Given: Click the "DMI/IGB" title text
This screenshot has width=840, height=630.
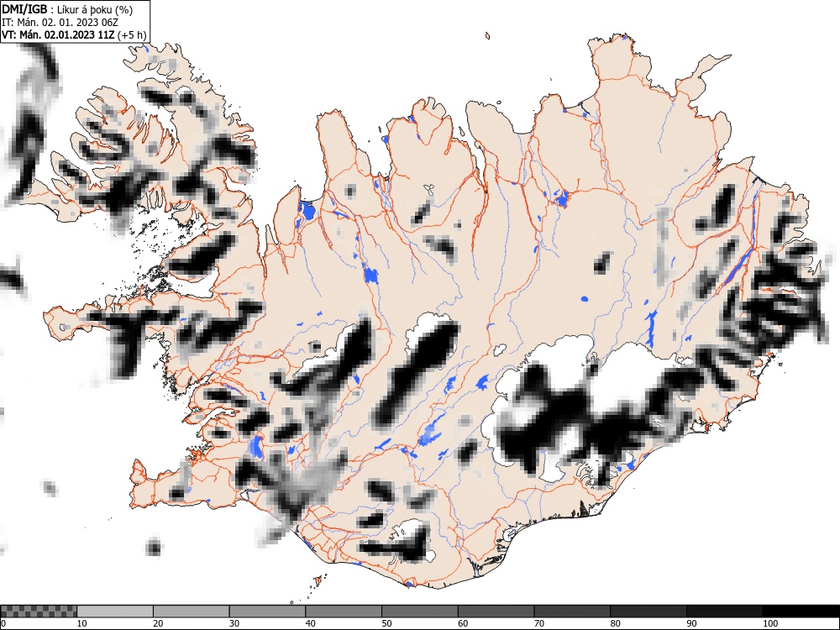Looking at the screenshot, I should (x=24, y=9).
